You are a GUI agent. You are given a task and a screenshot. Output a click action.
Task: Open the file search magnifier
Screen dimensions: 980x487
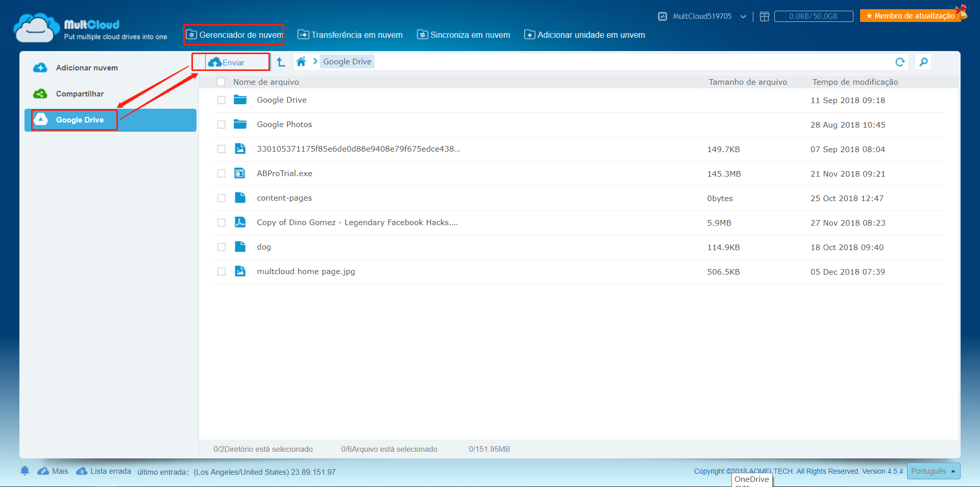923,62
